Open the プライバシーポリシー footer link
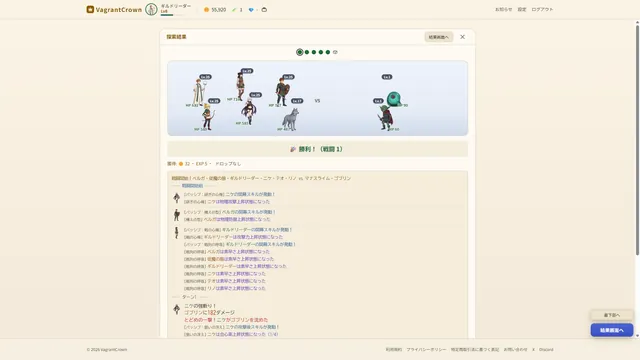The height and width of the screenshot is (360, 640). coord(426,349)
